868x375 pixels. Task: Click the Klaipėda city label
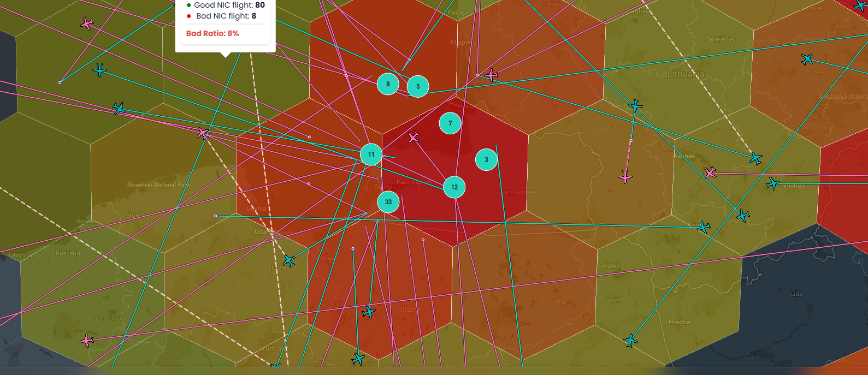pos(463,42)
